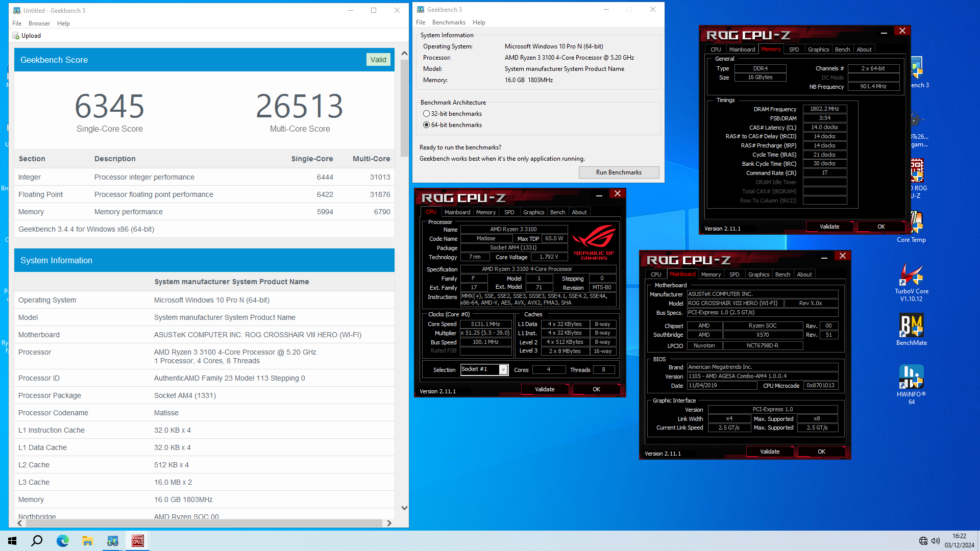The width and height of the screenshot is (980, 551).
Task: Open TurboV Core desktop shortcut
Action: pos(911,282)
